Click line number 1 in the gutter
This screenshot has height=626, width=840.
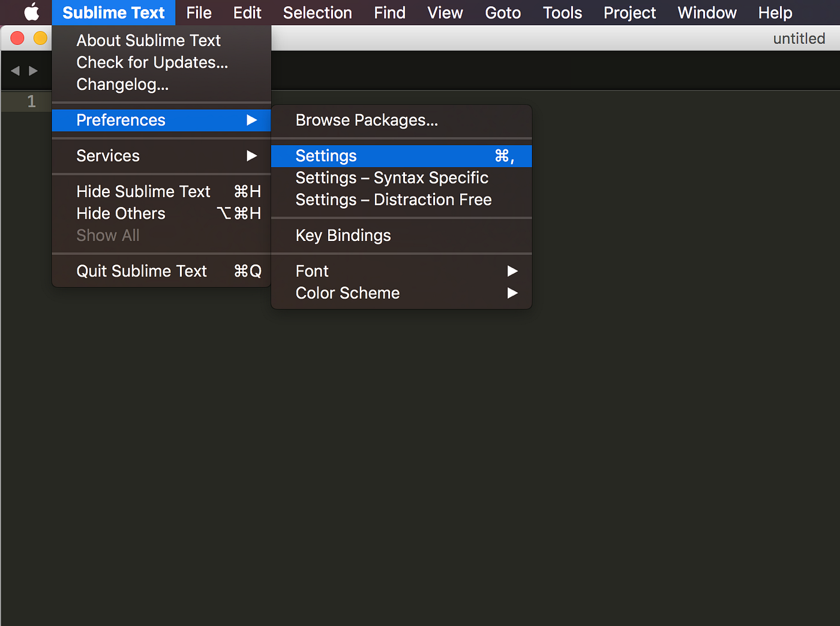(x=31, y=101)
